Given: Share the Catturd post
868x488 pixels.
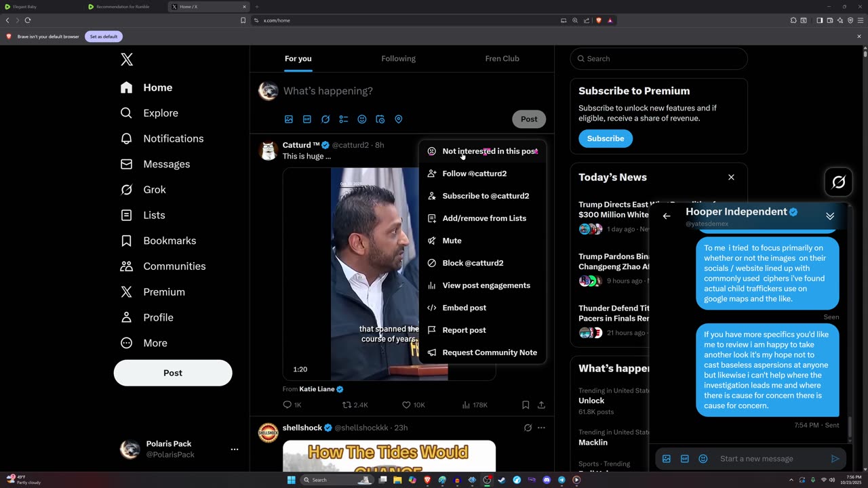Looking at the screenshot, I should 541,405.
